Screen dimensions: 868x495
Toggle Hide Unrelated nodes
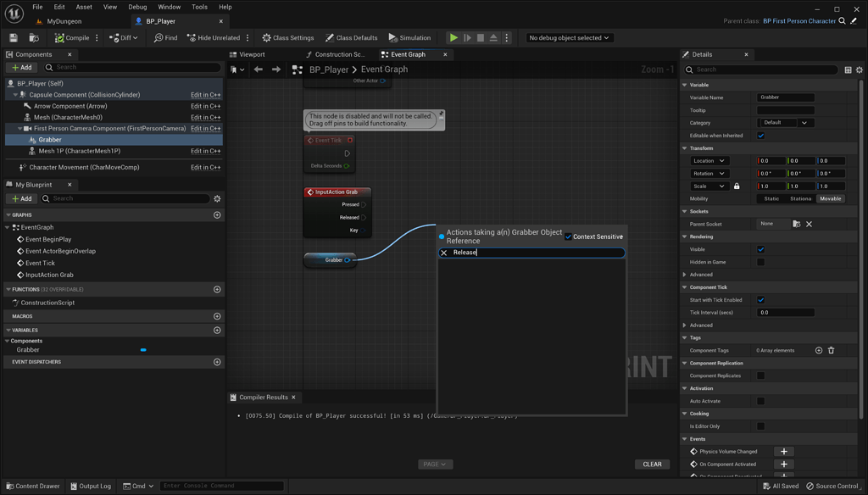tap(209, 37)
